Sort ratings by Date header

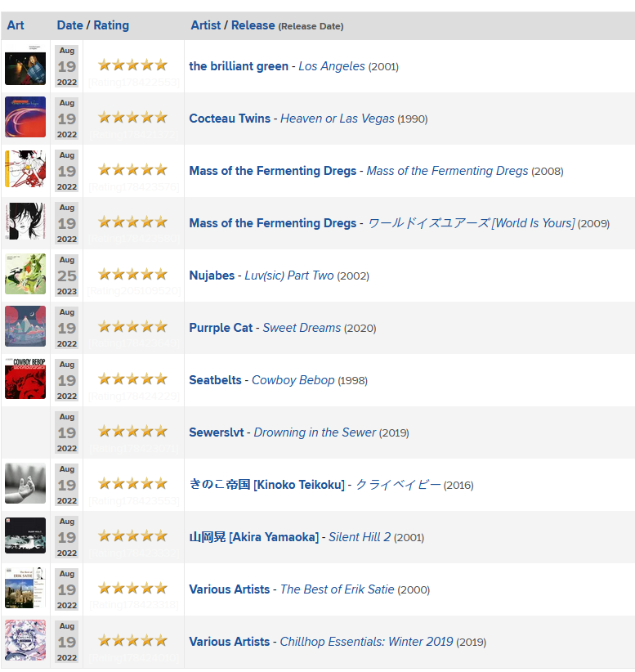click(x=69, y=25)
